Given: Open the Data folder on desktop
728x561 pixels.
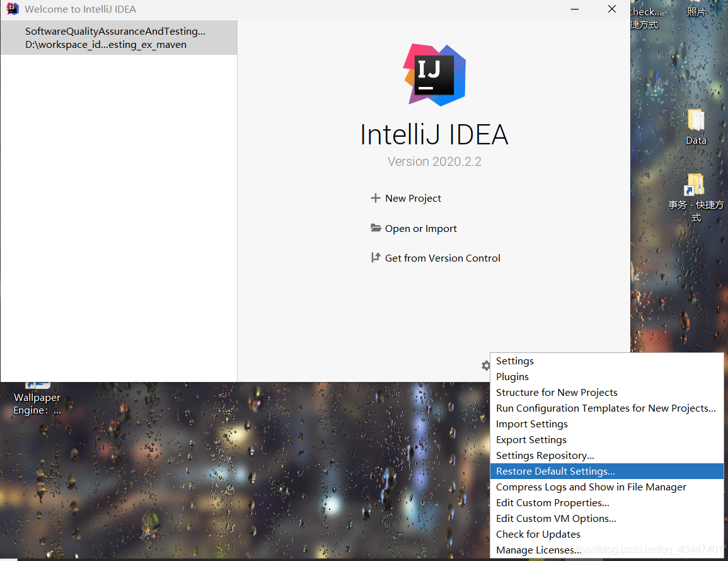Looking at the screenshot, I should pyautogui.click(x=696, y=127).
